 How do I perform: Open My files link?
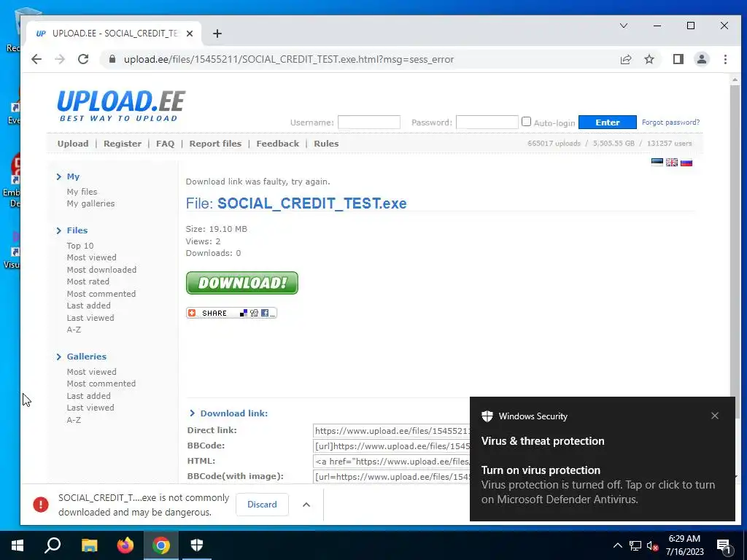(x=82, y=192)
